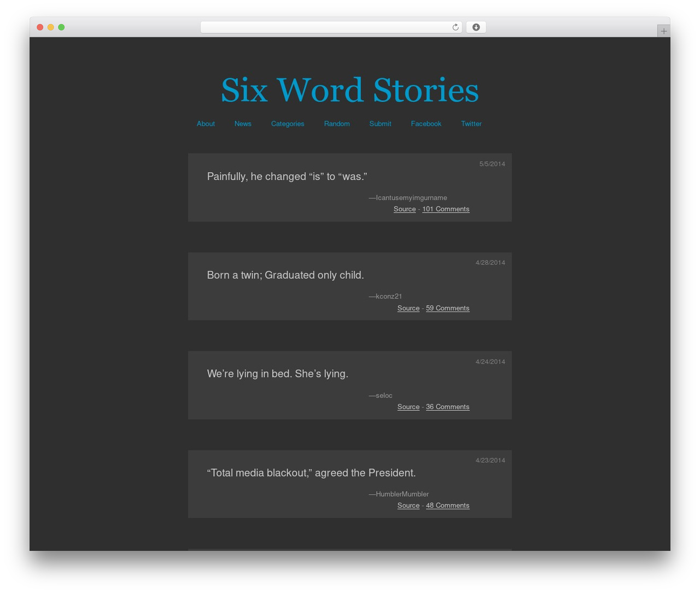
Task: Open the Submit page
Action: pyautogui.click(x=380, y=124)
